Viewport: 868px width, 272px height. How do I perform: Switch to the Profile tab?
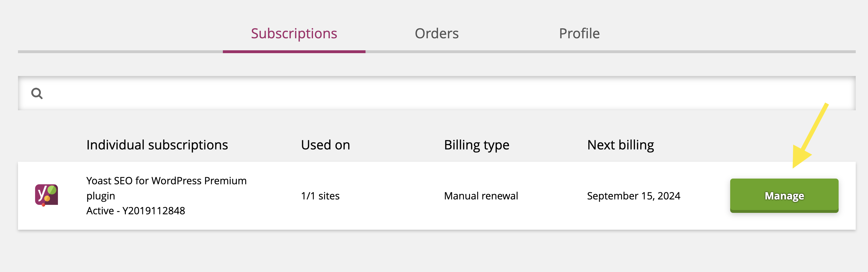(579, 33)
